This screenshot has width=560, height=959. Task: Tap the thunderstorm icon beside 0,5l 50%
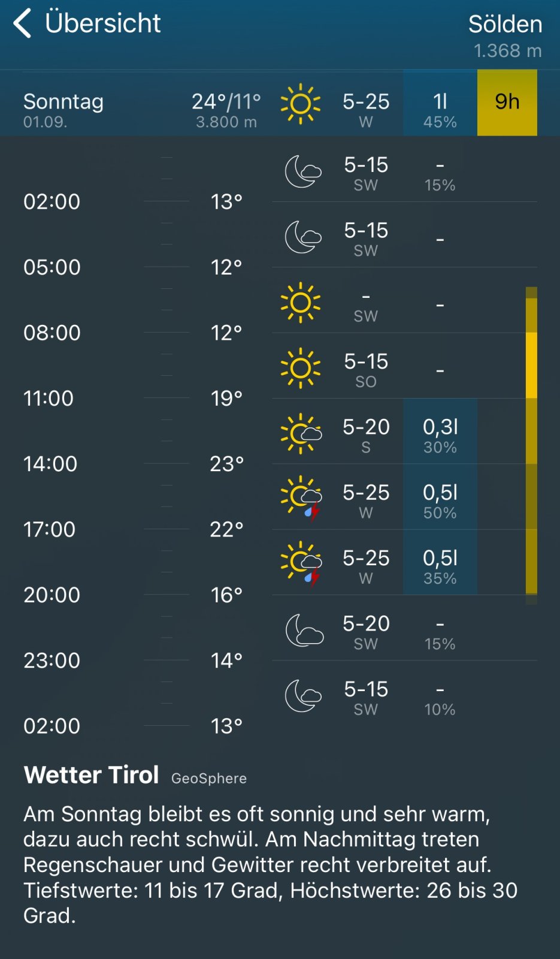(301, 499)
